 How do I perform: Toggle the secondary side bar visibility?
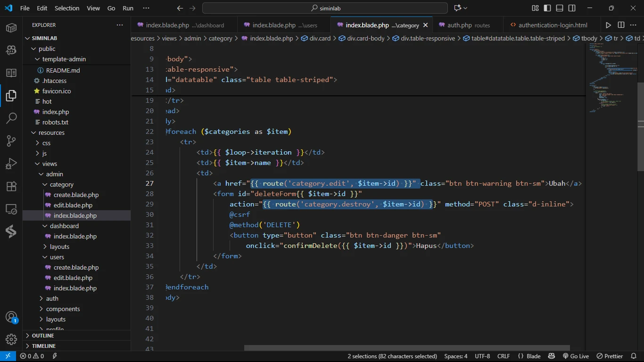click(572, 8)
